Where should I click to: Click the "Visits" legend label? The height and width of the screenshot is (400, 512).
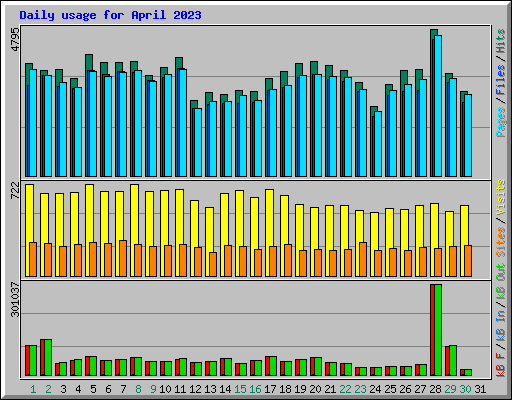(x=501, y=197)
